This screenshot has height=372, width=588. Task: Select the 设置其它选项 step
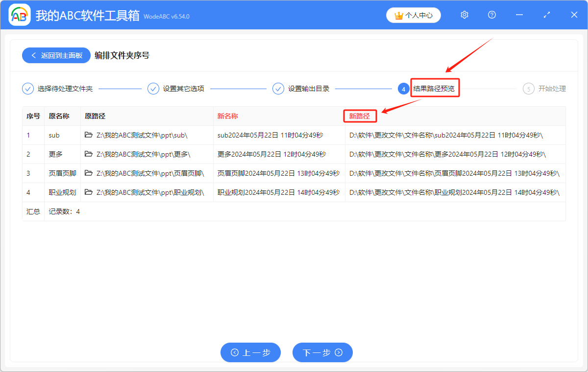(176, 89)
